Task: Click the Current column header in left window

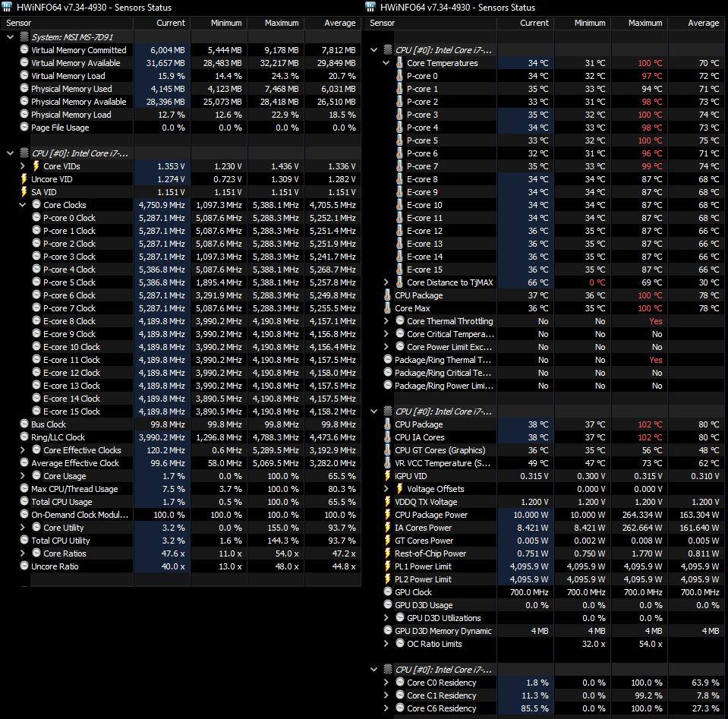Action: click(162, 23)
